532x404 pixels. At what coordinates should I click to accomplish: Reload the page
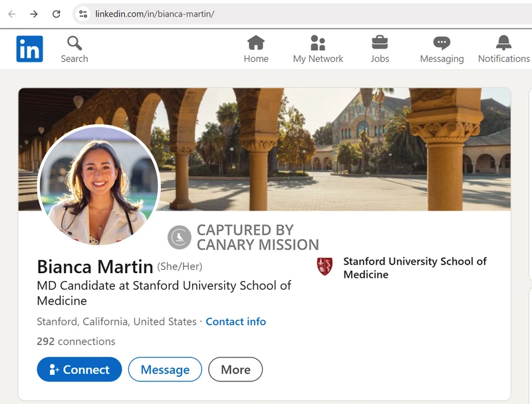tap(57, 14)
